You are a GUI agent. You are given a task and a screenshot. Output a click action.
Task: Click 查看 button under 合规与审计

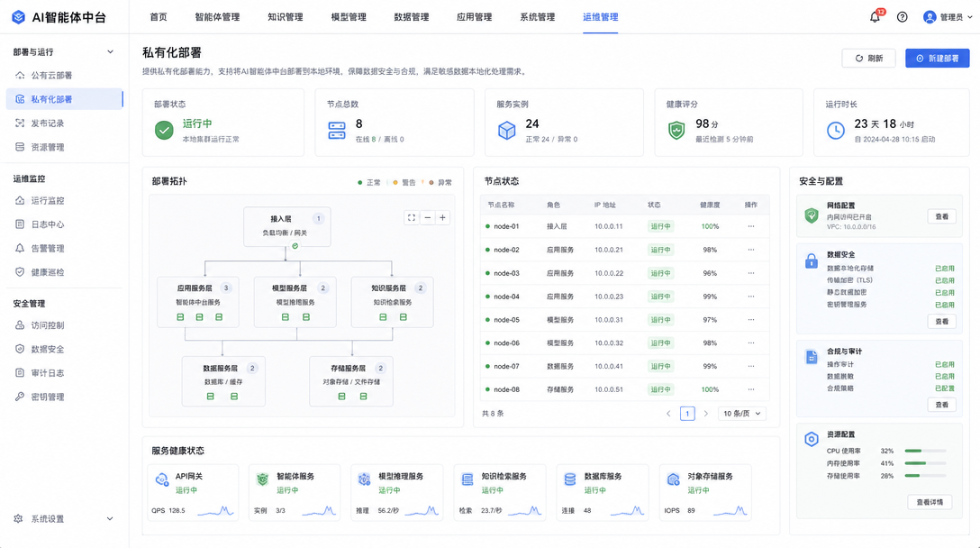click(942, 405)
